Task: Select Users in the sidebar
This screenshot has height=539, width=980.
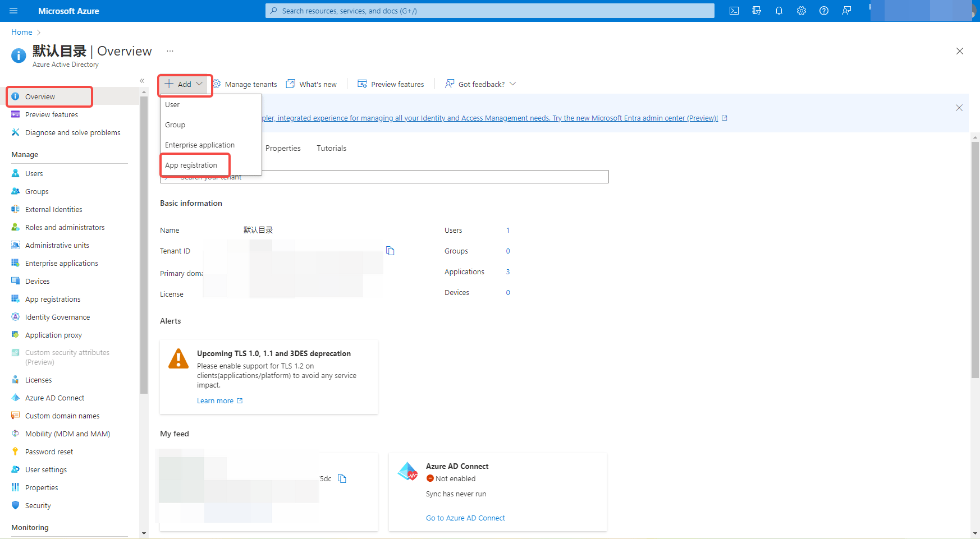Action: click(34, 173)
